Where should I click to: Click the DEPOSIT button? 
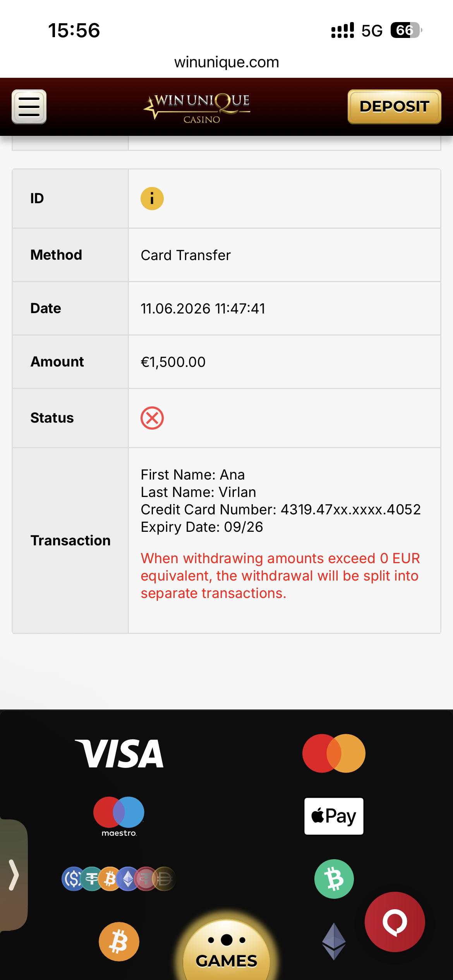pos(394,107)
